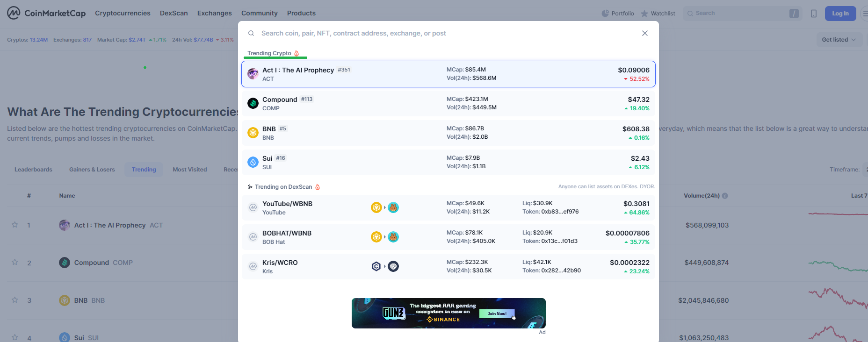Click the Watchlist star icon in header
This screenshot has width=868, height=342.
[x=644, y=14]
